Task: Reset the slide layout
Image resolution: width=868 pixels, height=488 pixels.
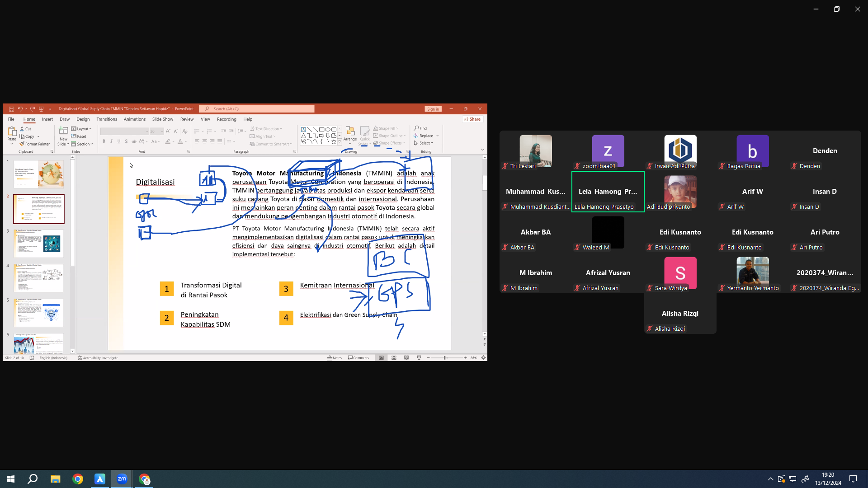Action: tap(79, 136)
